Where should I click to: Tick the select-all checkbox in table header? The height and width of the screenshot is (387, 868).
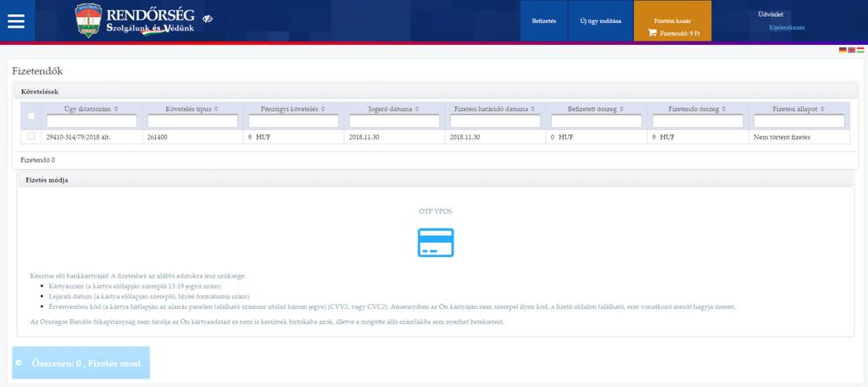point(31,115)
